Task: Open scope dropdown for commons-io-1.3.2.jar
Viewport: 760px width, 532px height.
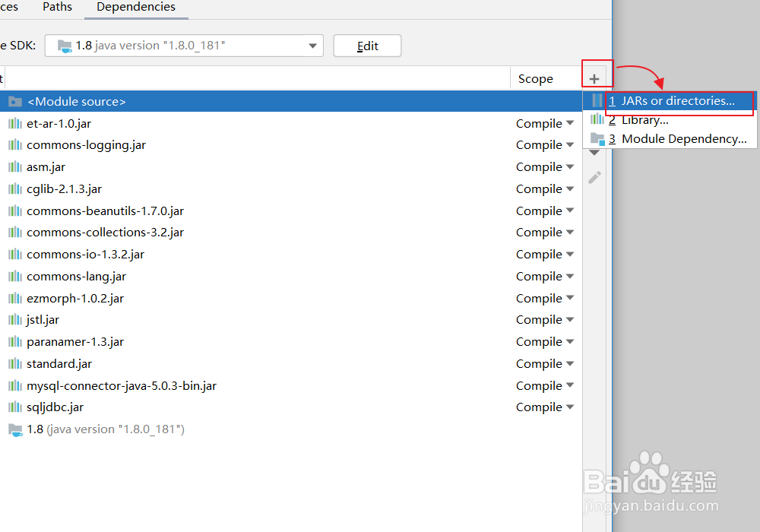Action: [570, 254]
